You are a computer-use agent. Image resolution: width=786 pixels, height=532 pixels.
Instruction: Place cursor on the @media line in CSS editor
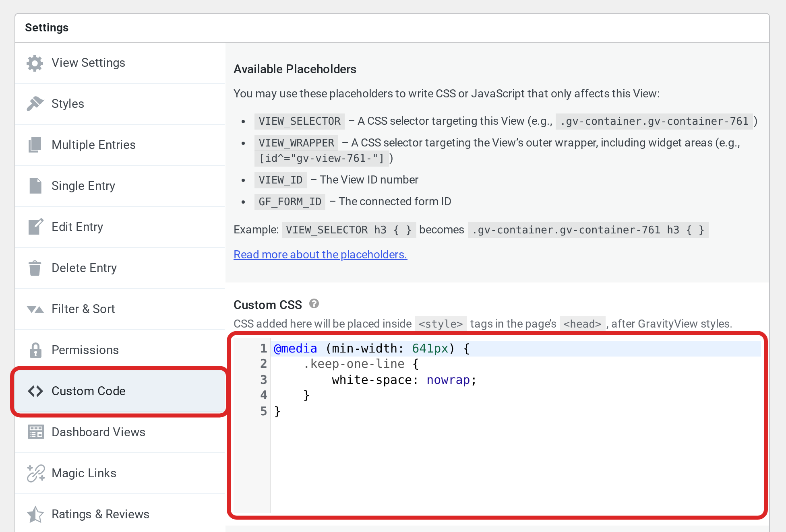click(x=515, y=348)
